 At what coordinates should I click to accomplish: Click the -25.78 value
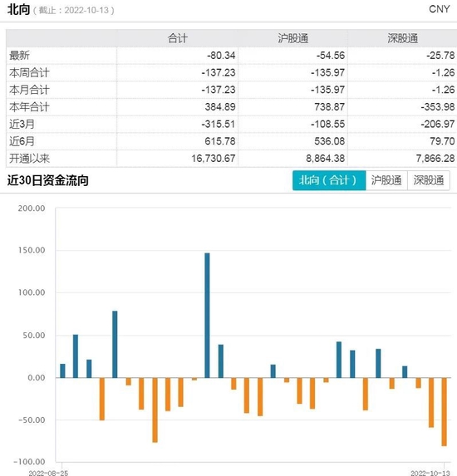pos(440,56)
